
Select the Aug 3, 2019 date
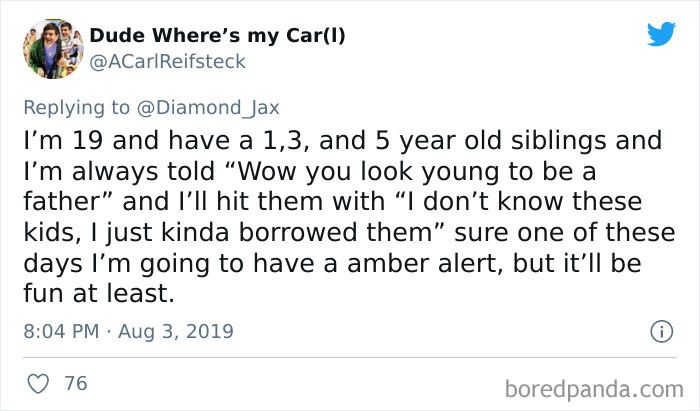click(176, 331)
